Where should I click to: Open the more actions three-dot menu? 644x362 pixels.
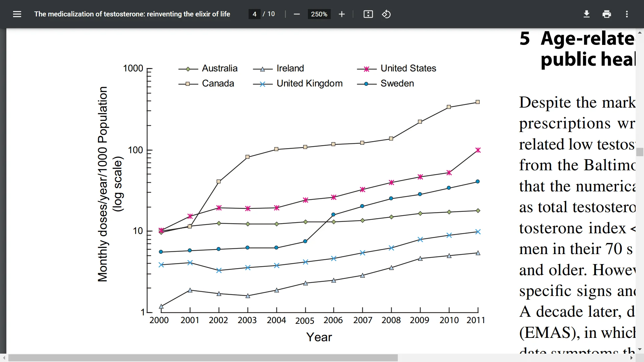[x=627, y=14]
